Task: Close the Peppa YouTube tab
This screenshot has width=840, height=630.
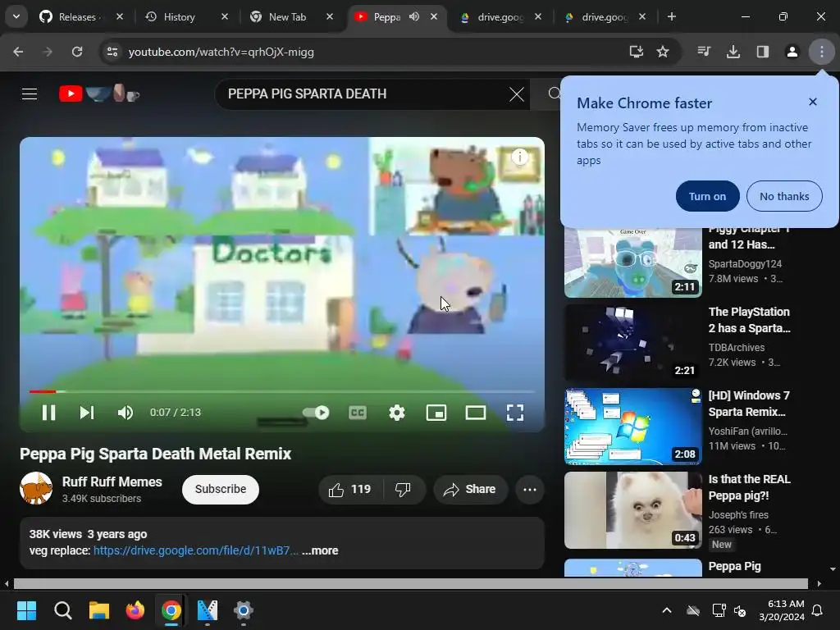Action: (x=434, y=16)
